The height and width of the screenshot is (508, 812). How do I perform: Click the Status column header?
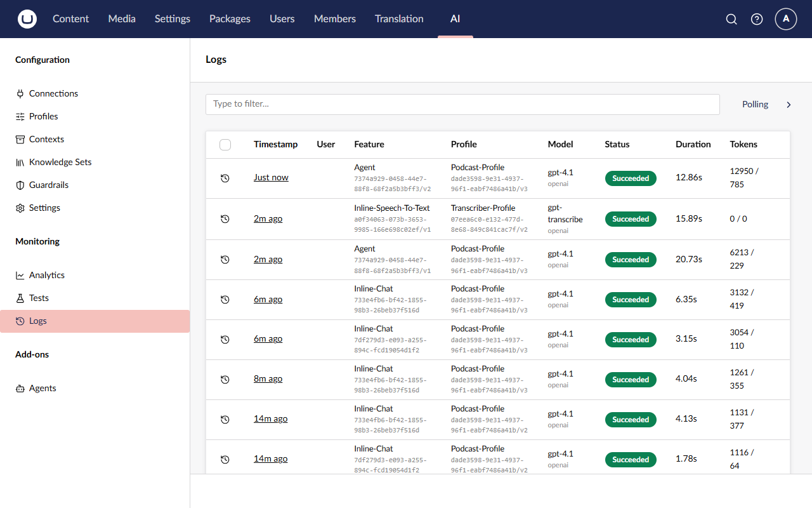(617, 144)
